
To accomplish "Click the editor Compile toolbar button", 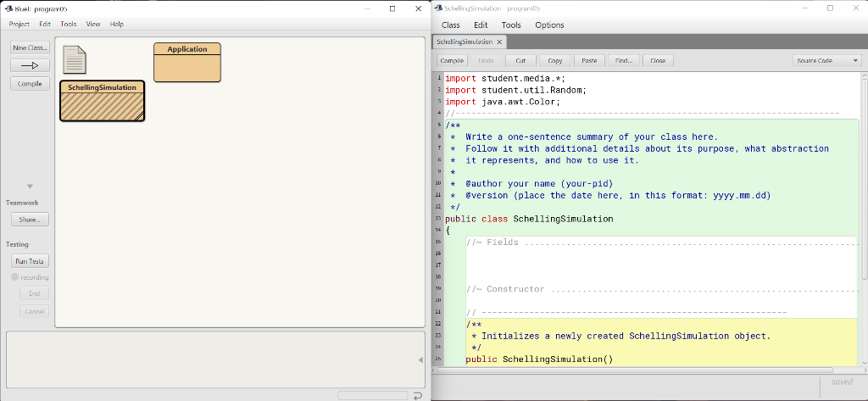I will (452, 60).
